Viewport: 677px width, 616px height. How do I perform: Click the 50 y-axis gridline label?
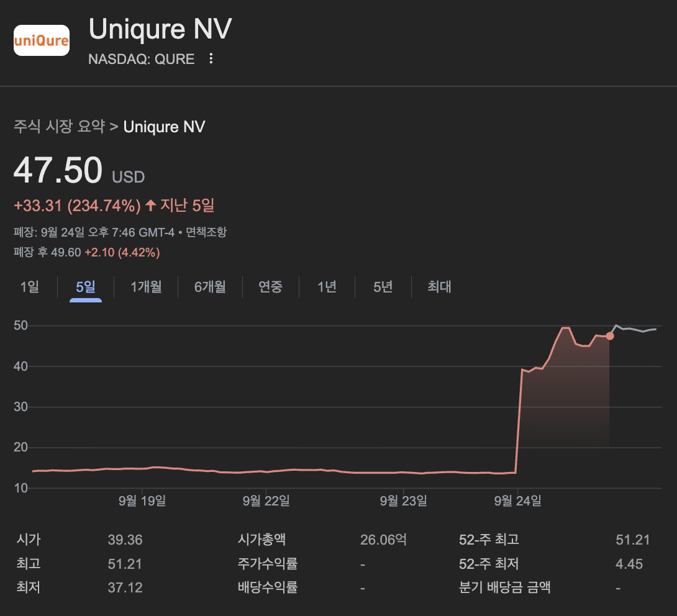[x=20, y=325]
